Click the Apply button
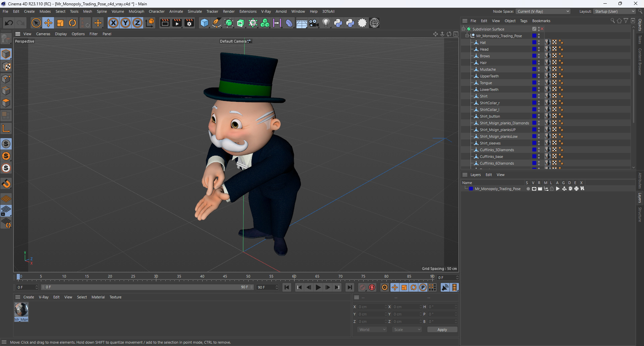 pos(442,330)
